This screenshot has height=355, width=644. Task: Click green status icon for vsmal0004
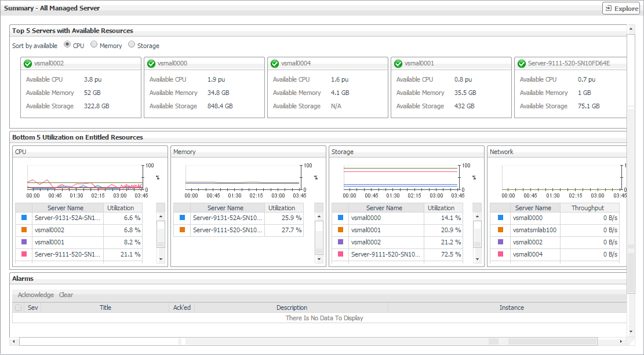point(275,64)
